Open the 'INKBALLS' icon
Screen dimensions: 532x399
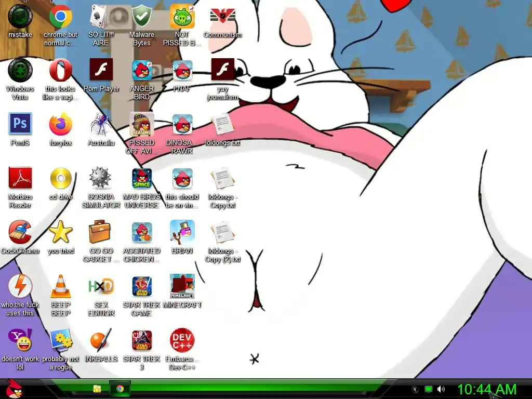point(101,340)
